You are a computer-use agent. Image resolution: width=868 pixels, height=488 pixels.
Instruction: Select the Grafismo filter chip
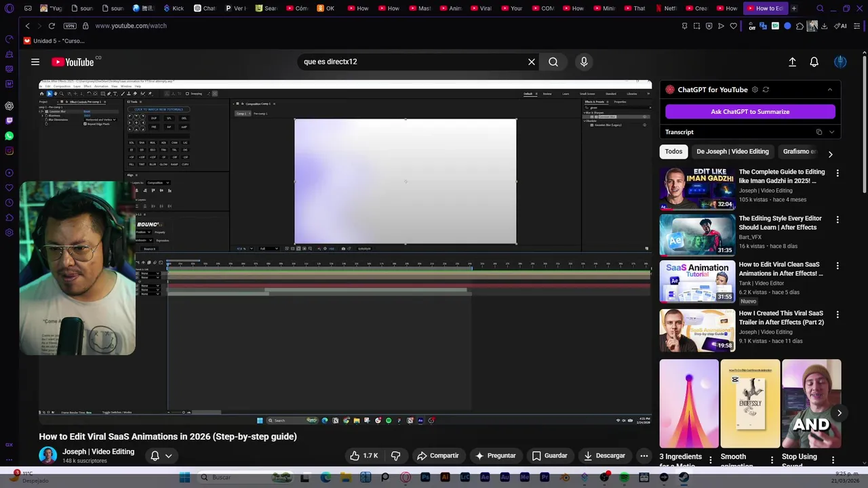tap(798, 152)
